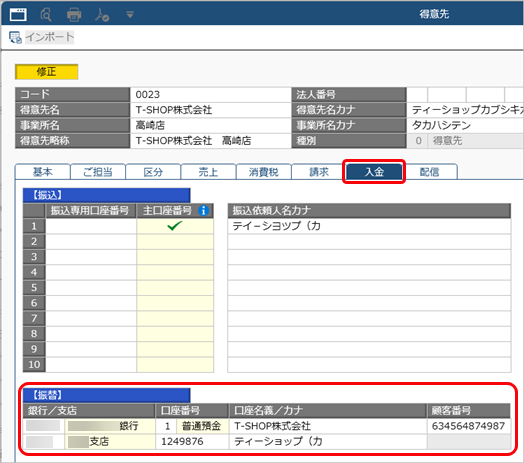Image resolution: width=524 pixels, height=463 pixels.
Task: Switch to the 消費税 tab
Action: [x=264, y=172]
